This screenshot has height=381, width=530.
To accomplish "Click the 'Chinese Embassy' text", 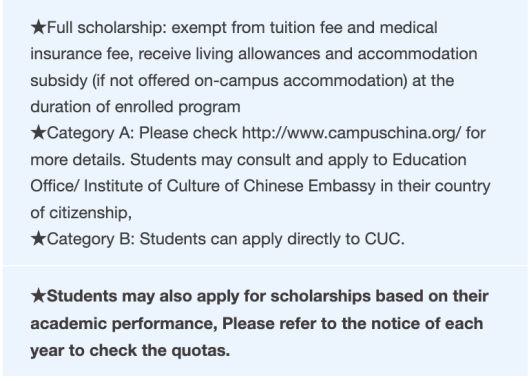I will [309, 186].
